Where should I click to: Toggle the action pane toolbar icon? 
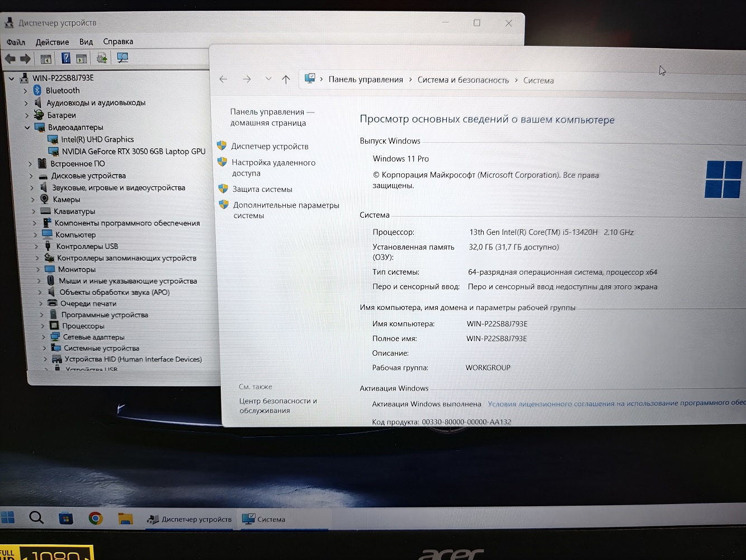coord(82,58)
